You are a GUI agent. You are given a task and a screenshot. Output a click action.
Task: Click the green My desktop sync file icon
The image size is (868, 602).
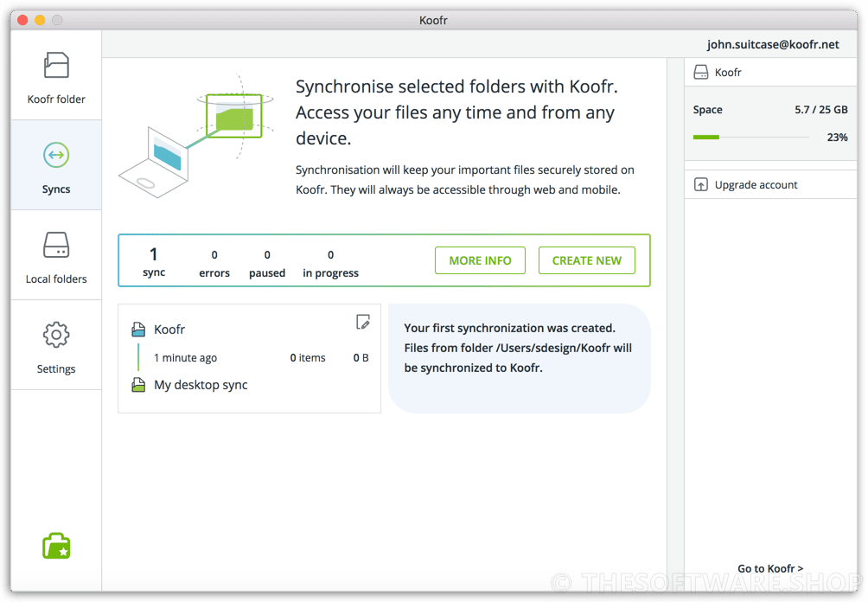point(138,385)
